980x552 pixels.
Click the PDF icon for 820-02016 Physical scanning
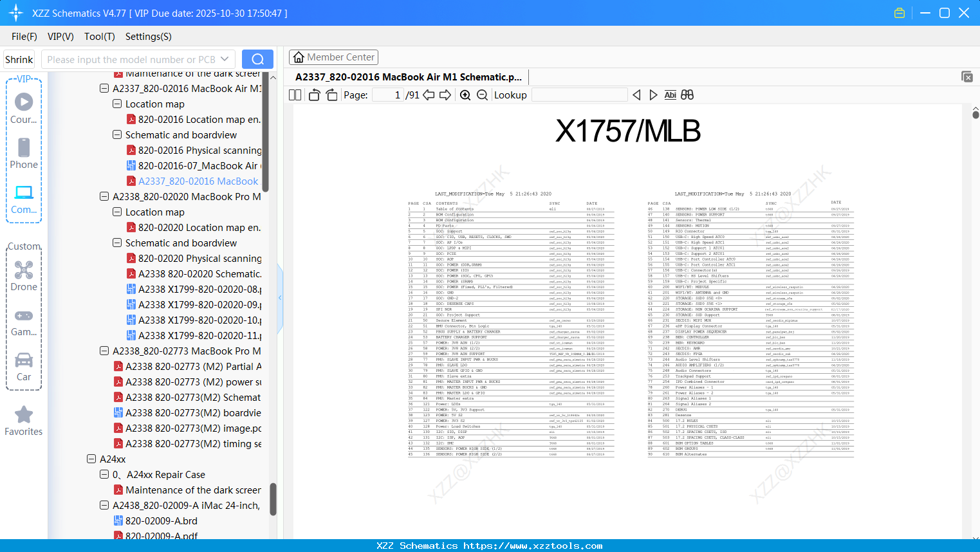pyautogui.click(x=131, y=151)
